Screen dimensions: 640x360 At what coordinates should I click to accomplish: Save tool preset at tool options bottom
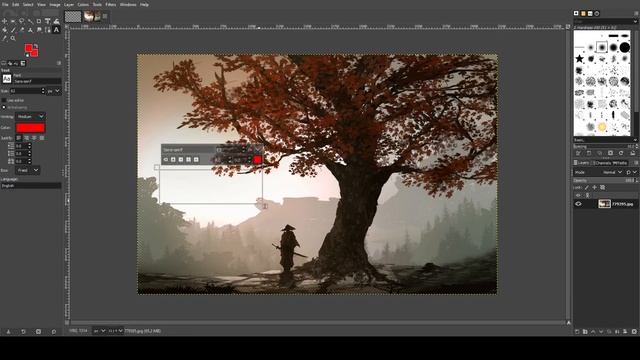coord(8,331)
